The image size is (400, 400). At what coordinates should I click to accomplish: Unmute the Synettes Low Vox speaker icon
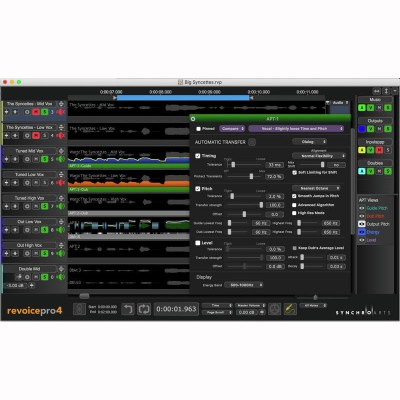[x=60, y=136]
